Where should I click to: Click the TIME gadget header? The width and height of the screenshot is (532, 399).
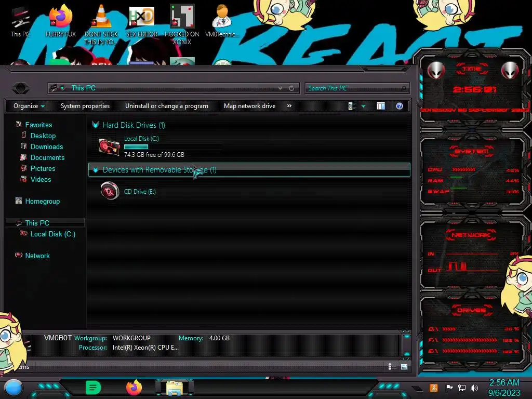(x=472, y=69)
